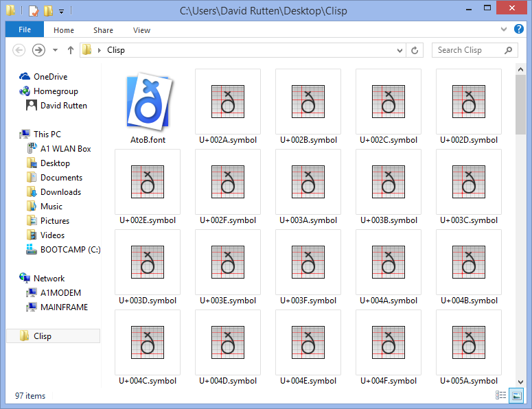The height and width of the screenshot is (409, 532).
Task: Click the refresh button in address bar
Action: click(x=415, y=50)
